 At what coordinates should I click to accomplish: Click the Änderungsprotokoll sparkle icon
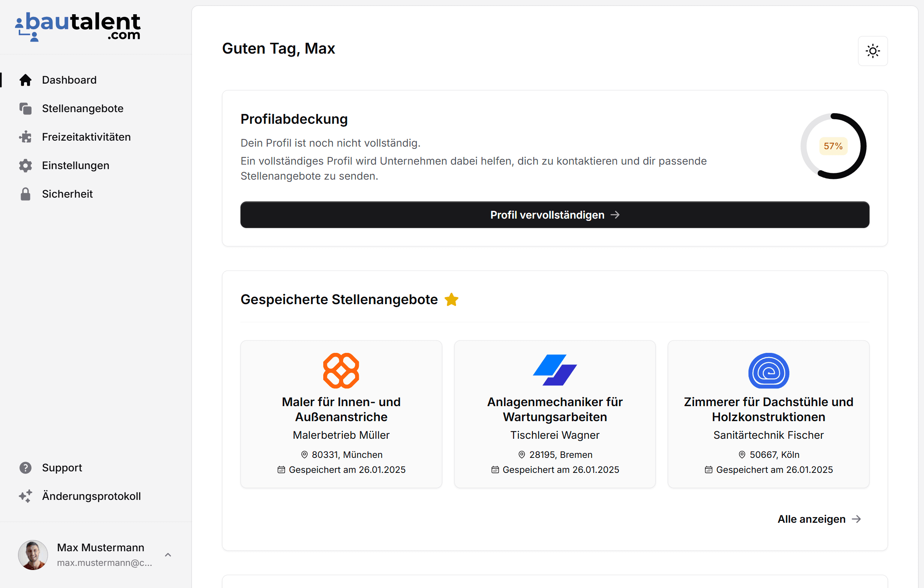point(25,496)
